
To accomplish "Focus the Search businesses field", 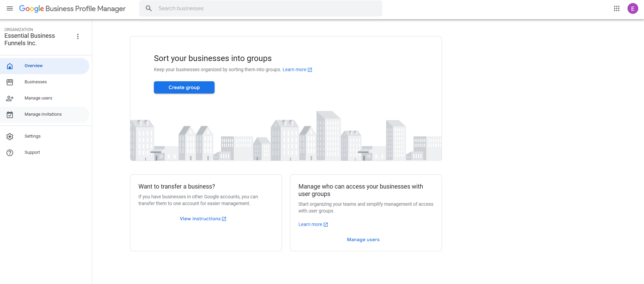I will click(261, 8).
